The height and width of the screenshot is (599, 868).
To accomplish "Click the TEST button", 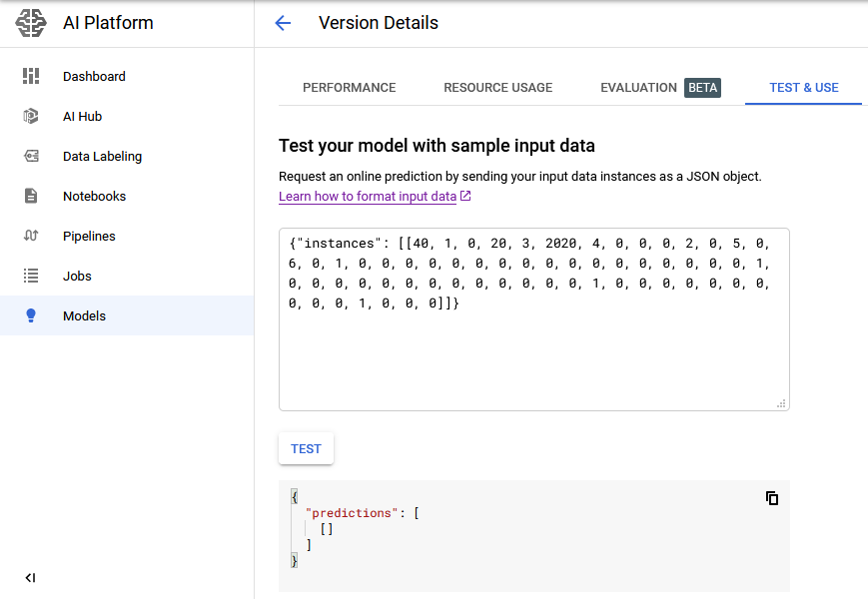I will tap(306, 448).
